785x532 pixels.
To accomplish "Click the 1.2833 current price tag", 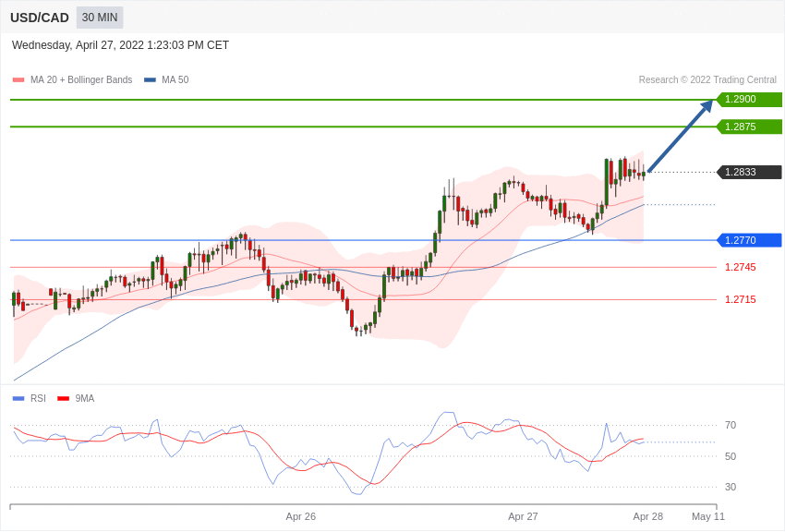I will pos(749,172).
